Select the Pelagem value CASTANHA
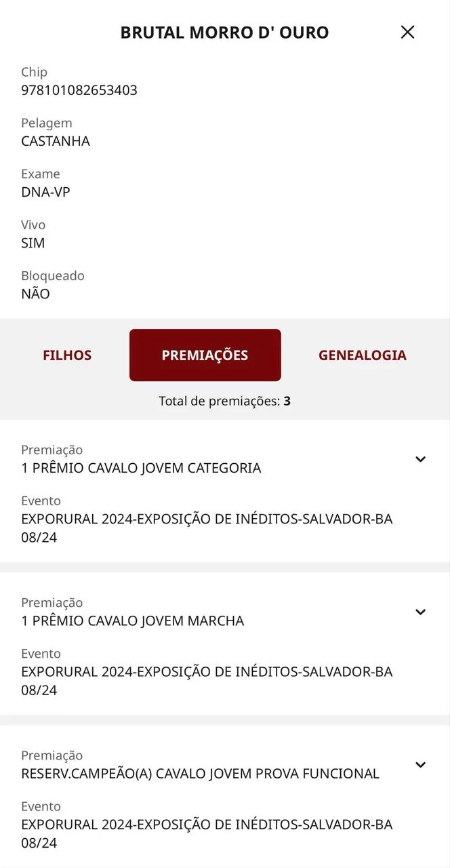Screen dimensions: 450x868 tap(55, 141)
